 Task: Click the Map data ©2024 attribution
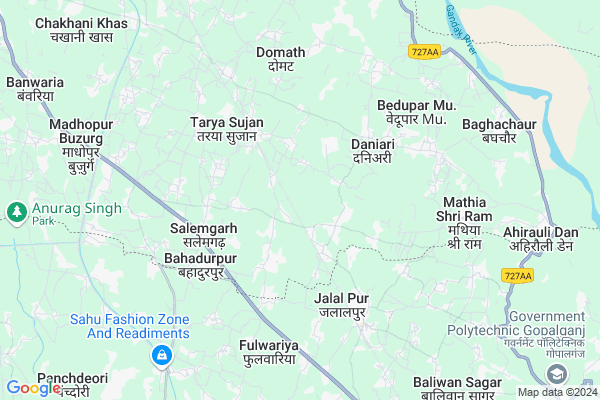[x=558, y=392]
